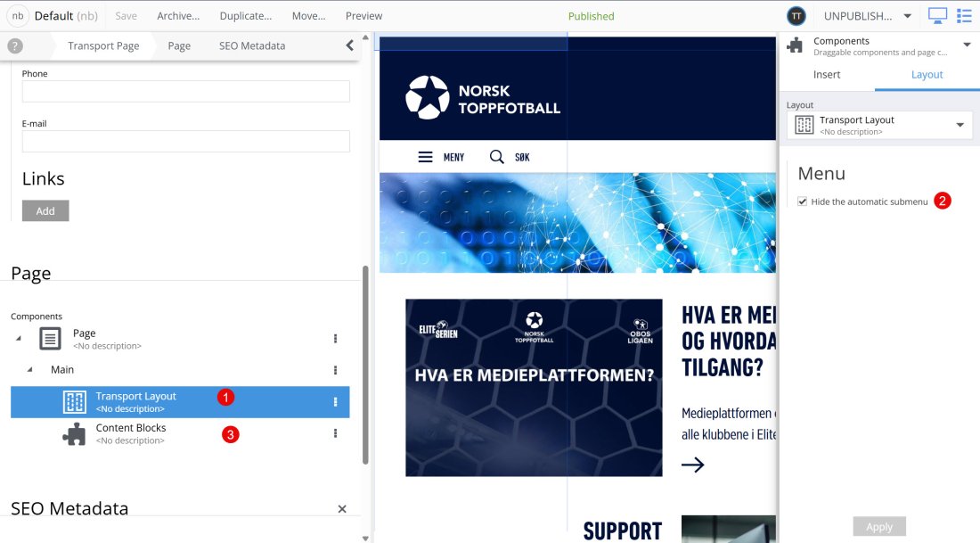The image size is (980, 543).
Task: Go to SEO Metadata wizard step
Action: pos(251,45)
